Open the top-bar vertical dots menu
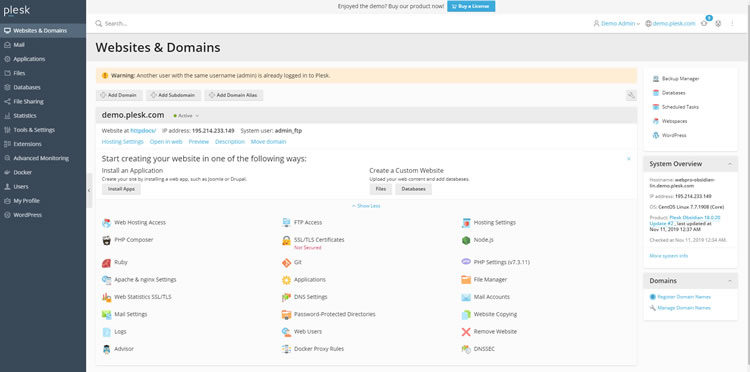 732,23
